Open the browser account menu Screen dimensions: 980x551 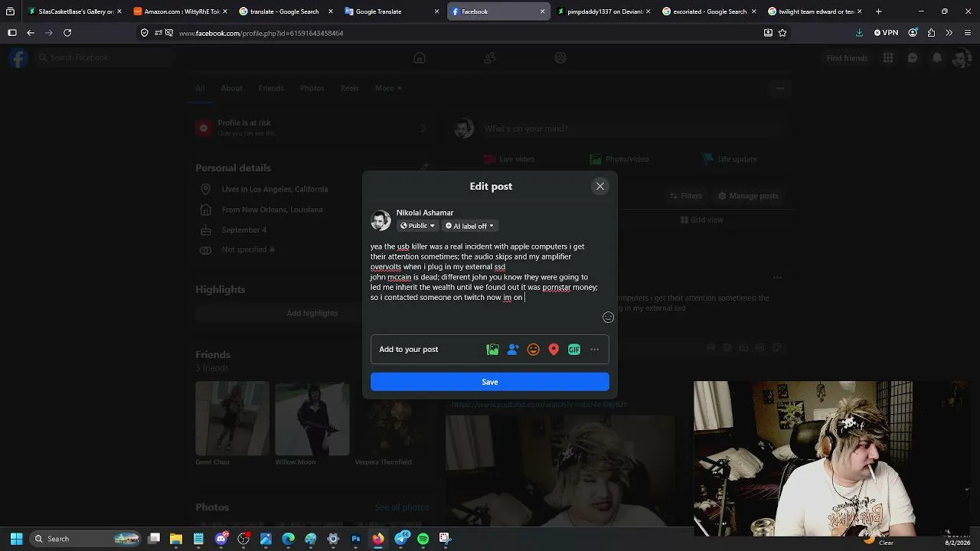[x=913, y=33]
